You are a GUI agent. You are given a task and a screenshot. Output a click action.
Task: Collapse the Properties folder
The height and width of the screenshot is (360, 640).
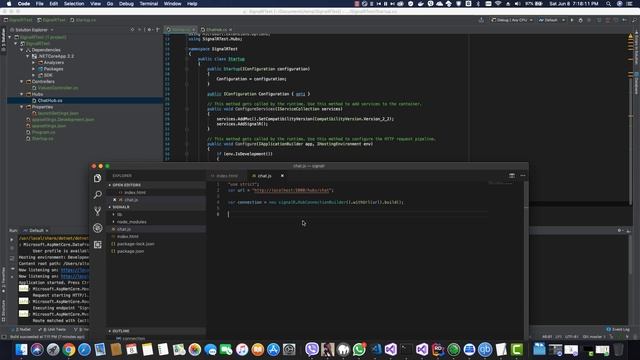click(22, 107)
